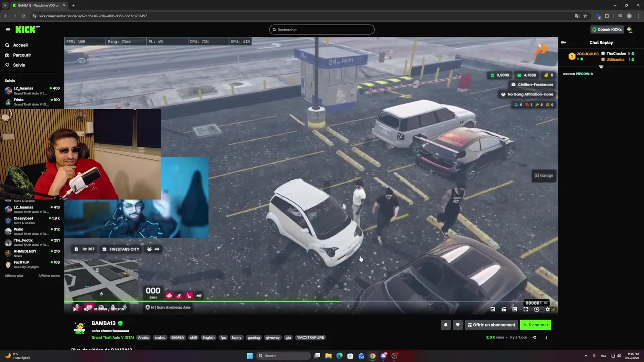The width and height of the screenshot is (644, 362).
Task: Go to Accueil in the sidebar
Action: pos(17,45)
